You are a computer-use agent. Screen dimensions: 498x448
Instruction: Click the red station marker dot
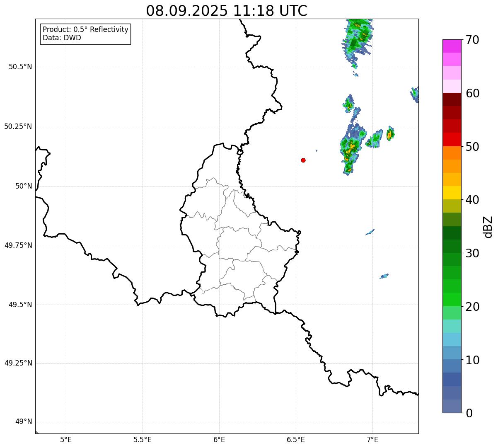(303, 160)
